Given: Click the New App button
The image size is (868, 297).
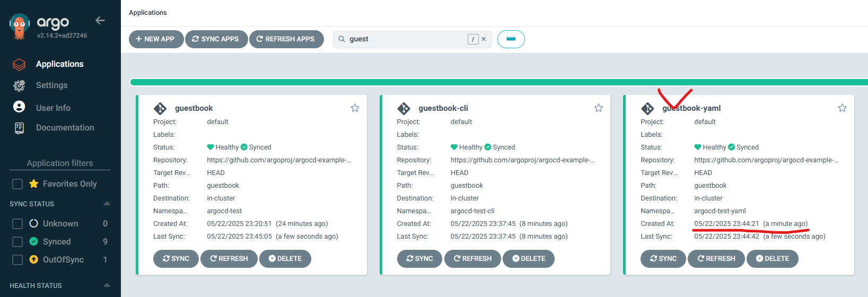Looking at the screenshot, I should 155,39.
